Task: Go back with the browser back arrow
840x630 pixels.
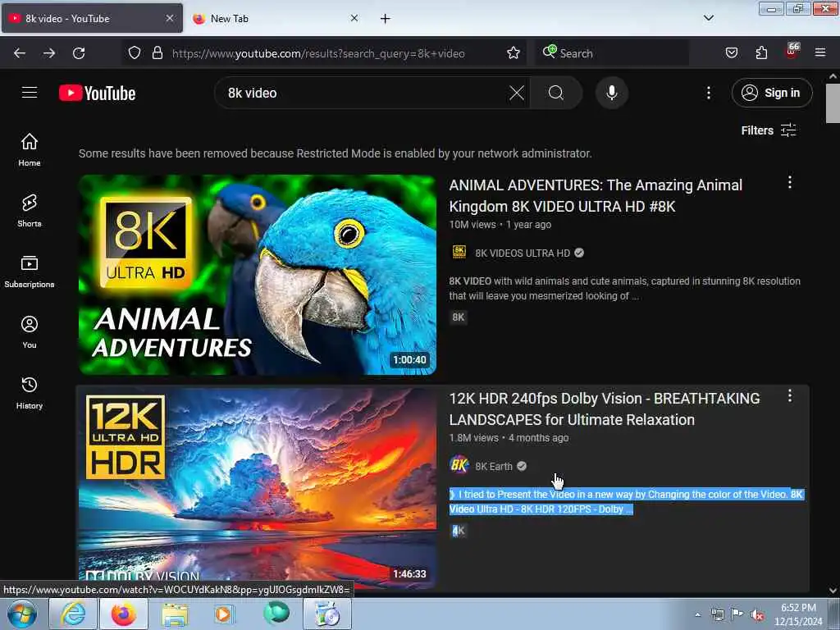Action: click(20, 53)
